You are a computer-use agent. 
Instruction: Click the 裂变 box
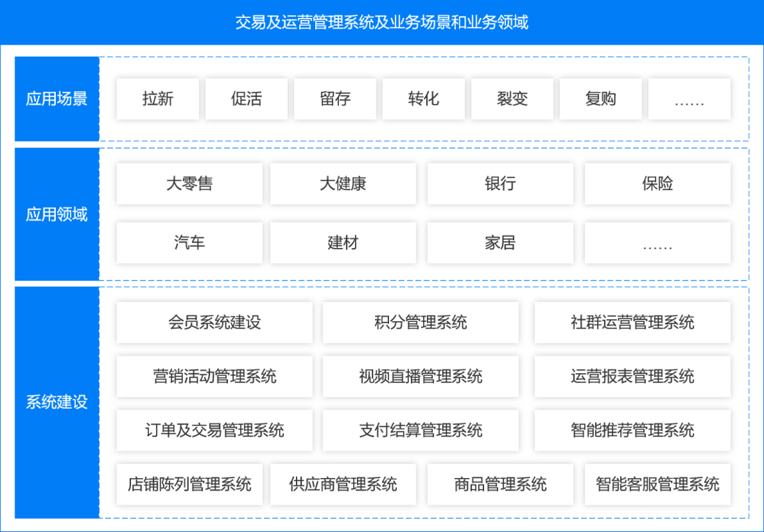tap(512, 99)
